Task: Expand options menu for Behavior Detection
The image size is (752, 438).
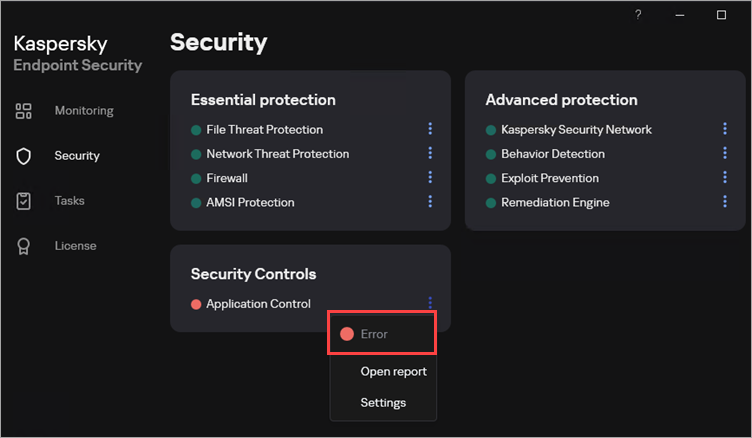Action: 725,153
